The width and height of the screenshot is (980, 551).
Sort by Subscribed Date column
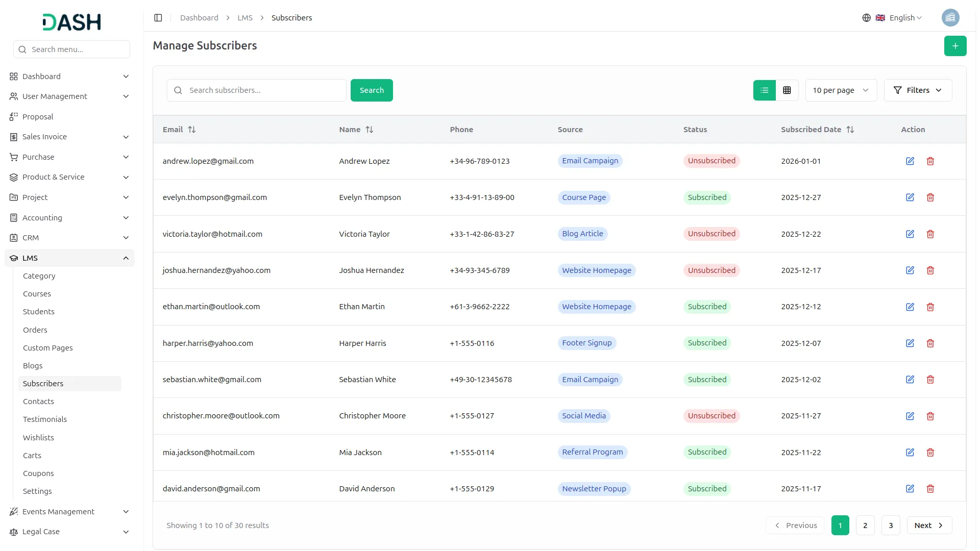850,130
